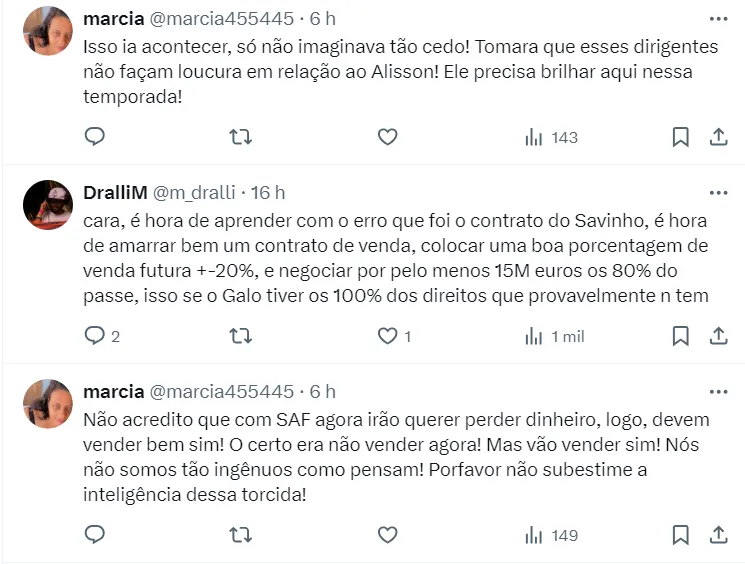Repost marcia's first tweet about Alisson
Image resolution: width=745 pixels, height=564 pixels.
(241, 137)
